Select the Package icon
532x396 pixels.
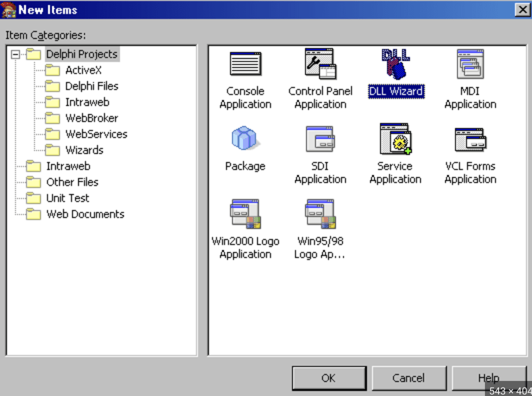tap(245, 138)
